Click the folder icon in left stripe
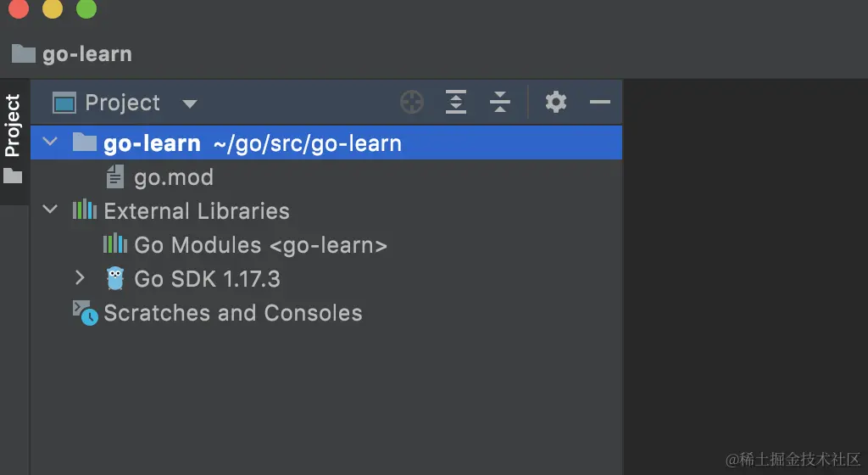The width and height of the screenshot is (868, 475). [13, 176]
